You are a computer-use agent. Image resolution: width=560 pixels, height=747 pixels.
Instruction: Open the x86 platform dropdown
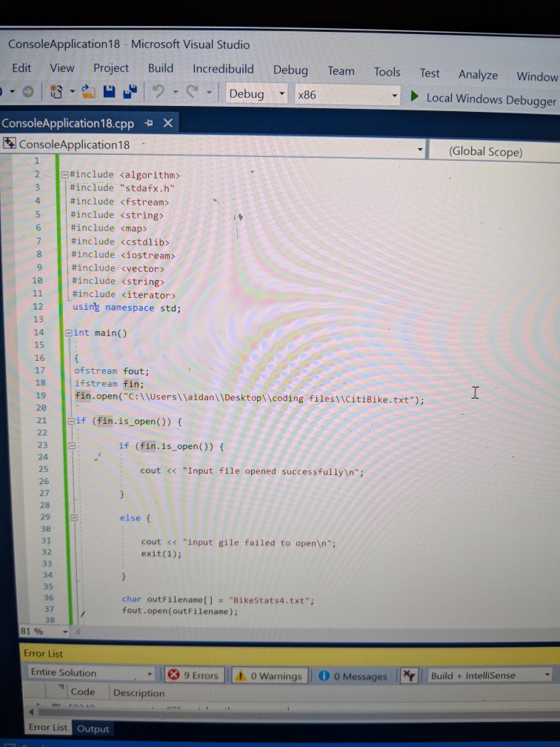click(394, 96)
